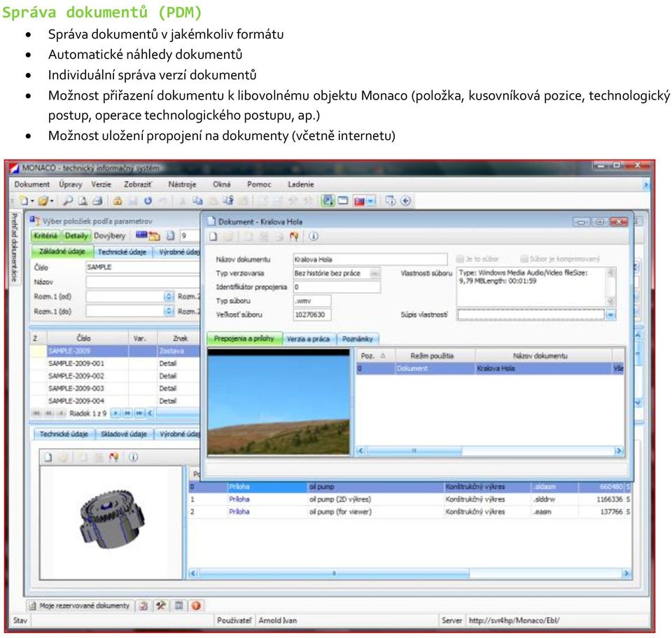Click the 'Prehľad dokumentácie' side tab

coord(14,247)
